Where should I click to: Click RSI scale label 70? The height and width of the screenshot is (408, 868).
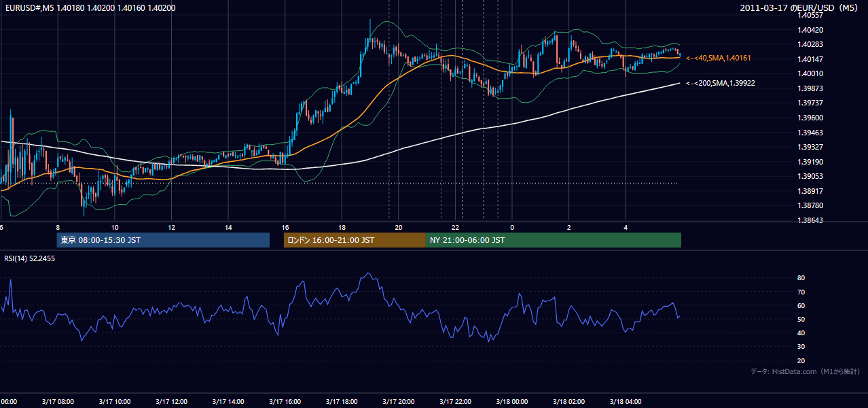click(x=801, y=292)
